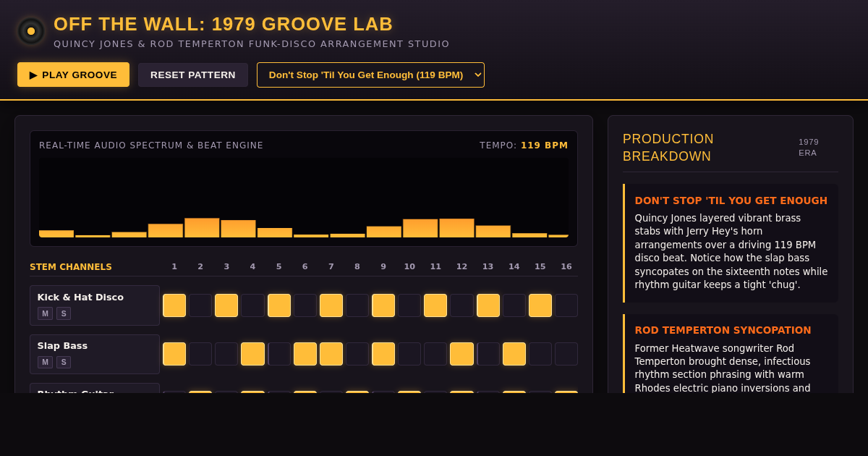
Task: Toggle Slap Bass step 2
Action: 200,354
